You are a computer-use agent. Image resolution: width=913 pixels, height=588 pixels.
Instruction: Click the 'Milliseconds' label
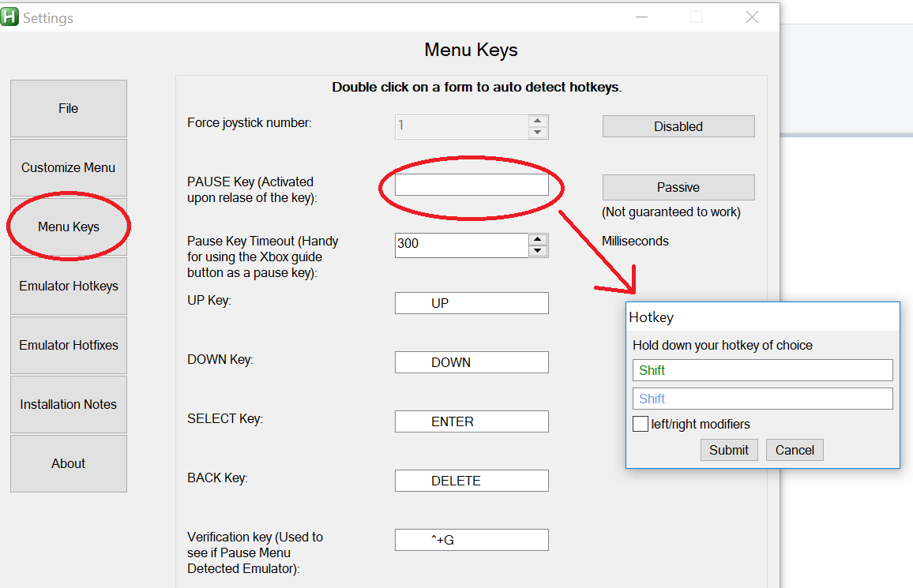pos(635,241)
